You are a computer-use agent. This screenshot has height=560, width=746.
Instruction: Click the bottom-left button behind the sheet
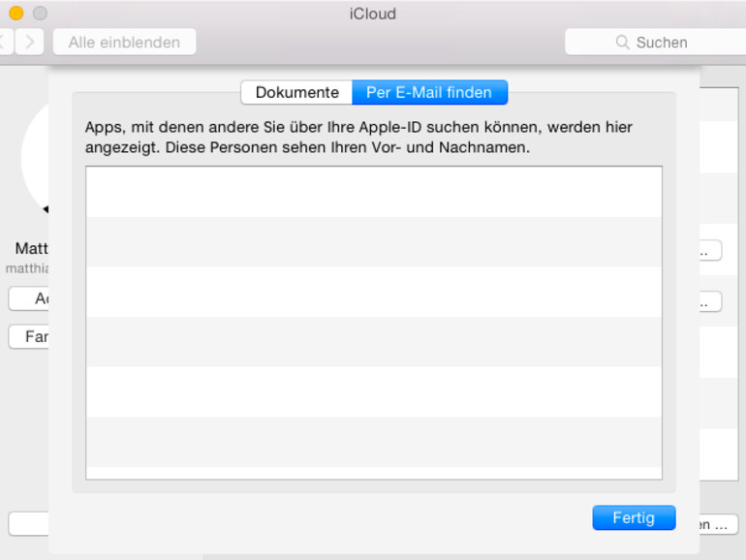(x=28, y=524)
